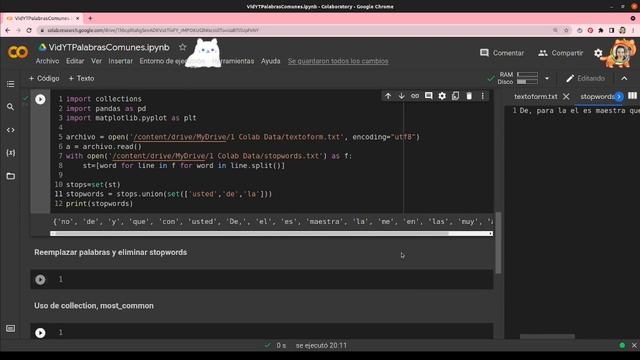The height and width of the screenshot is (360, 640).
Task: Add a comment to the cell
Action: [428, 96]
